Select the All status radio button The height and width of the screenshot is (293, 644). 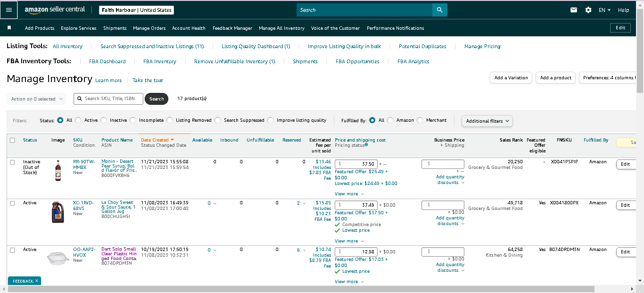[x=60, y=120]
